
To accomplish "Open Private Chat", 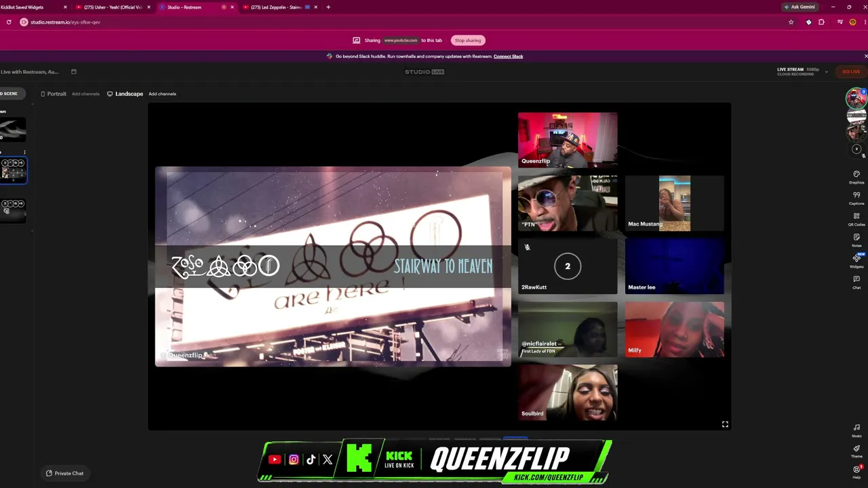I will click(x=65, y=473).
